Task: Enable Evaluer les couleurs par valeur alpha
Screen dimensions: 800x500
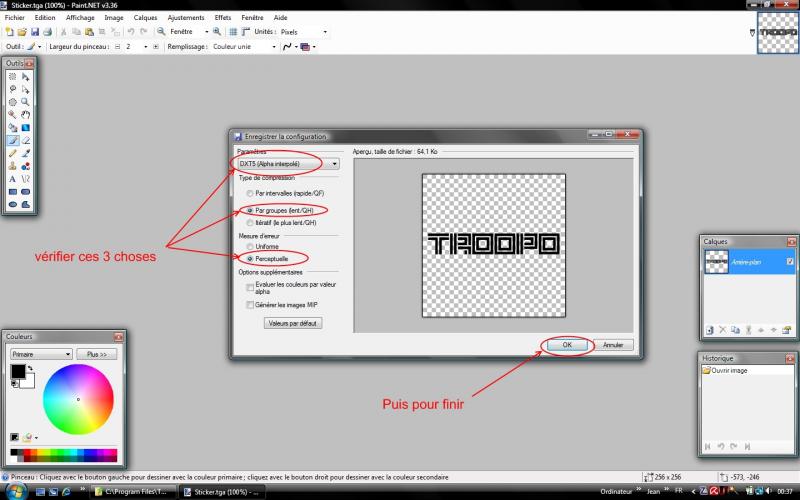Action: [x=249, y=288]
